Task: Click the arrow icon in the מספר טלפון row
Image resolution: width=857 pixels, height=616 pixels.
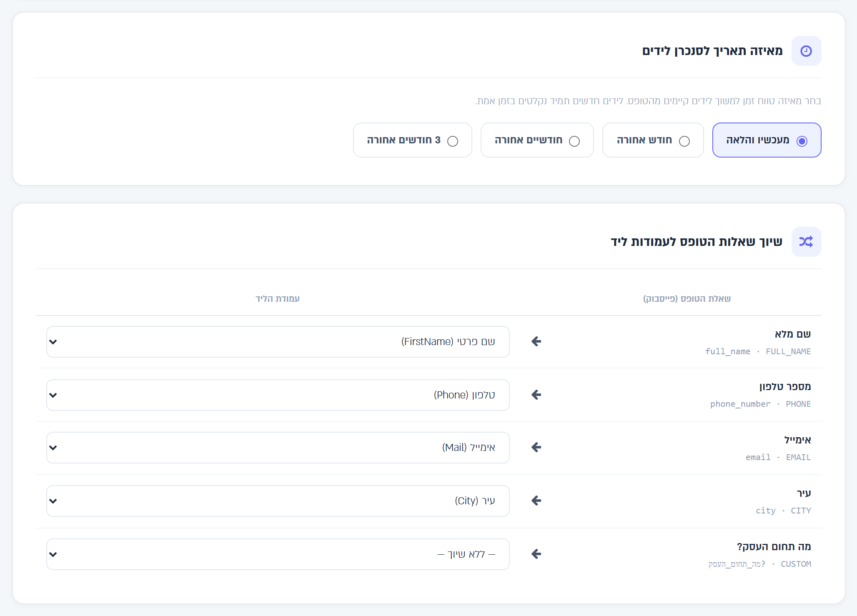Action: click(536, 395)
